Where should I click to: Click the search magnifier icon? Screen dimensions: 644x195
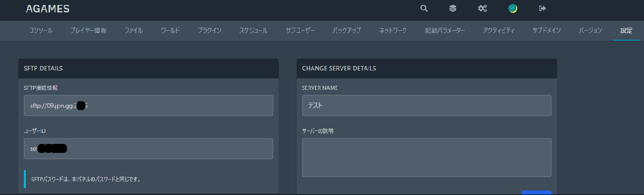424,8
